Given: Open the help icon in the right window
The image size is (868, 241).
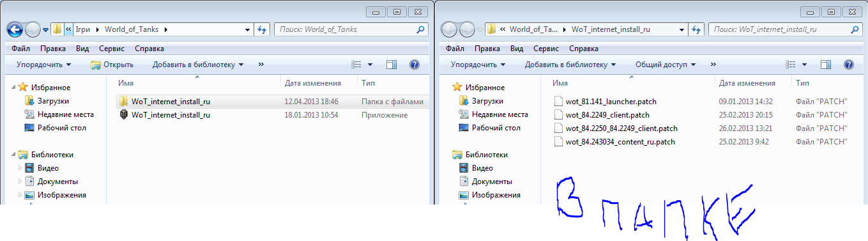Looking at the screenshot, I should 849,65.
